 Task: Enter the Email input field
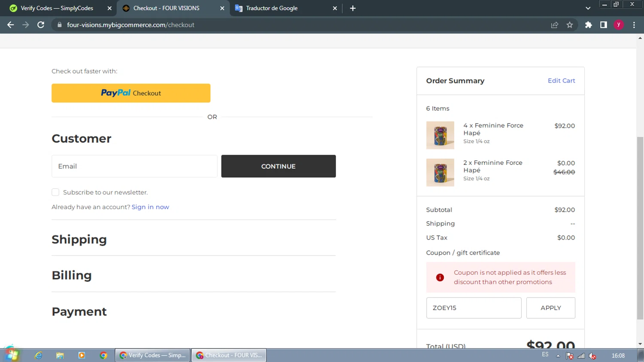134,166
